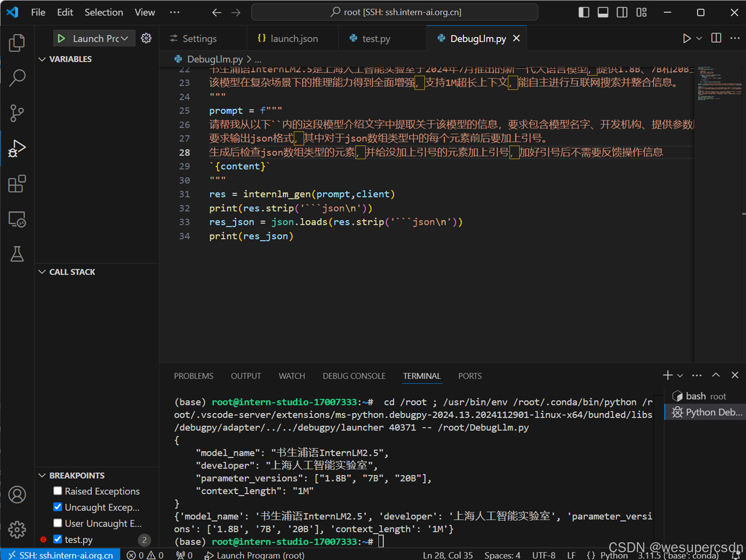The height and width of the screenshot is (560, 746).
Task: Open run options dropdown beside play icon
Action: pyautogui.click(x=699, y=38)
